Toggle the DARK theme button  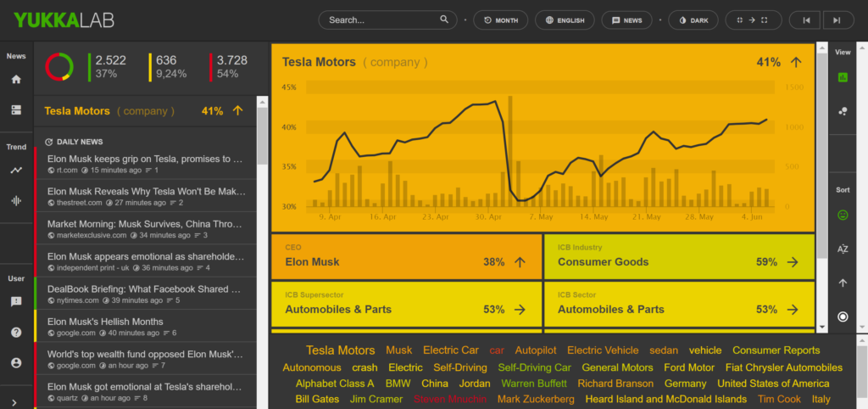(x=693, y=20)
